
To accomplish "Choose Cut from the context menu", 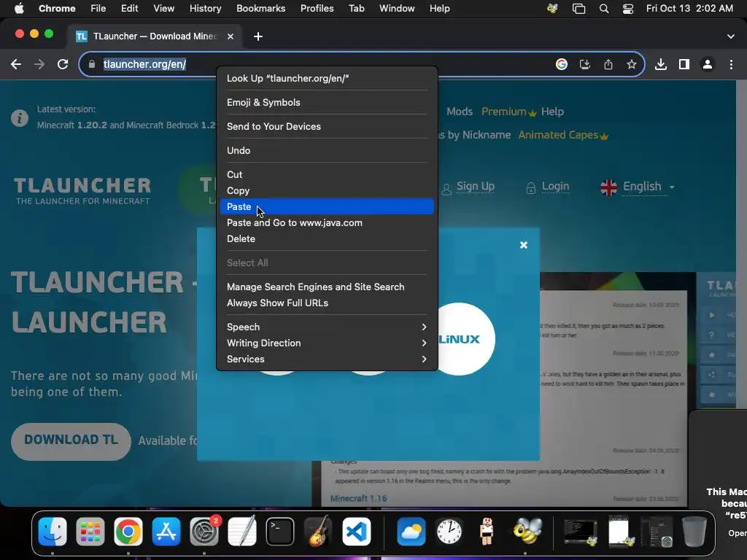I will point(327,174).
